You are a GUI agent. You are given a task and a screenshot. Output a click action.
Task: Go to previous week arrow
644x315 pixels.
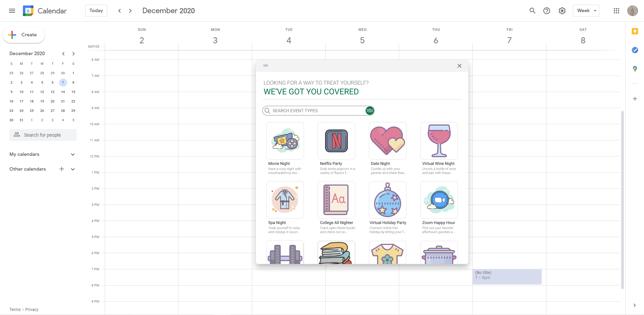pyautogui.click(x=119, y=11)
